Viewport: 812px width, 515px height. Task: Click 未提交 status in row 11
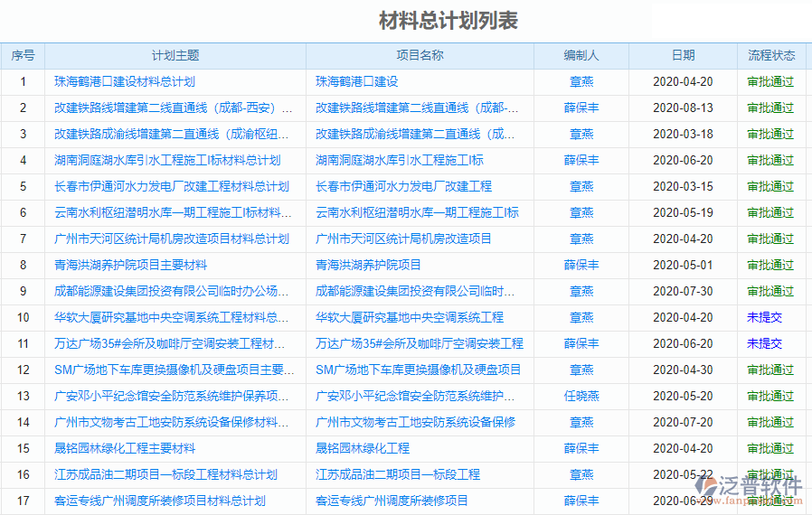(x=764, y=343)
